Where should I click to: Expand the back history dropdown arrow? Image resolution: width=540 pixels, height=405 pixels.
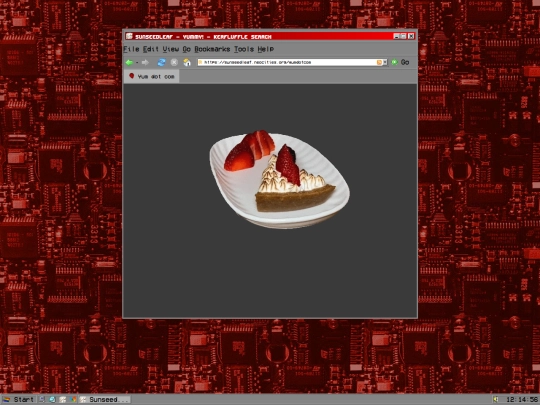pos(137,63)
